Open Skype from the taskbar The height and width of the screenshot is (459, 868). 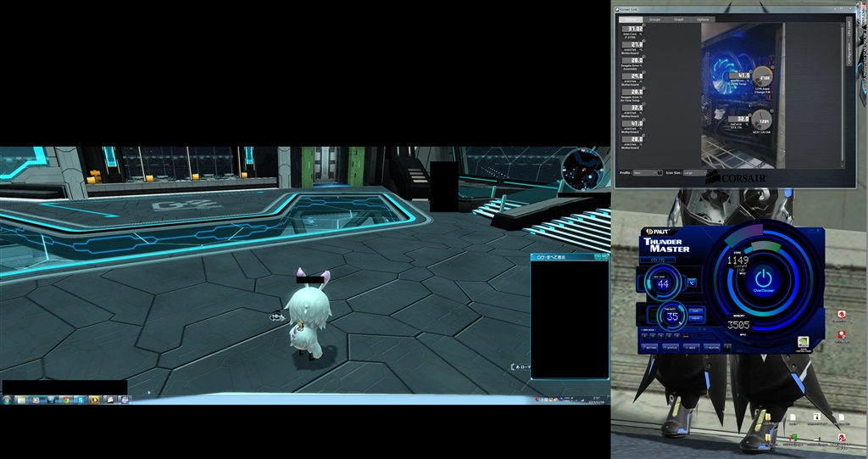click(x=81, y=399)
